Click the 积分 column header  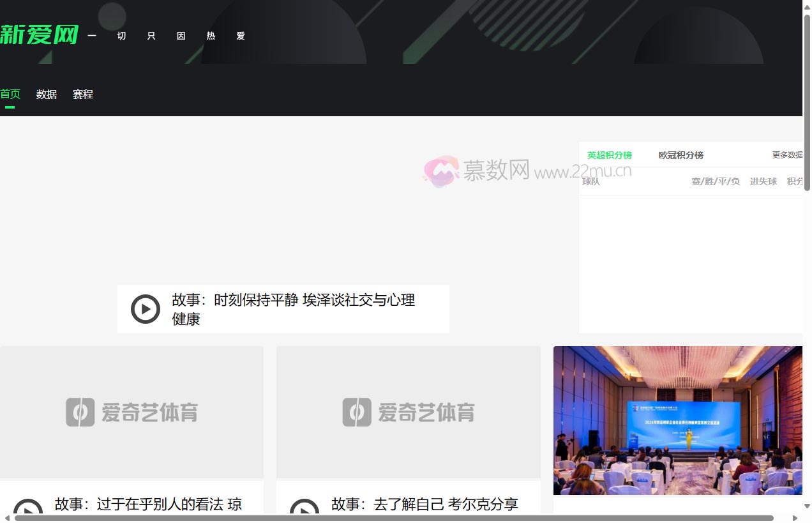pyautogui.click(x=795, y=181)
